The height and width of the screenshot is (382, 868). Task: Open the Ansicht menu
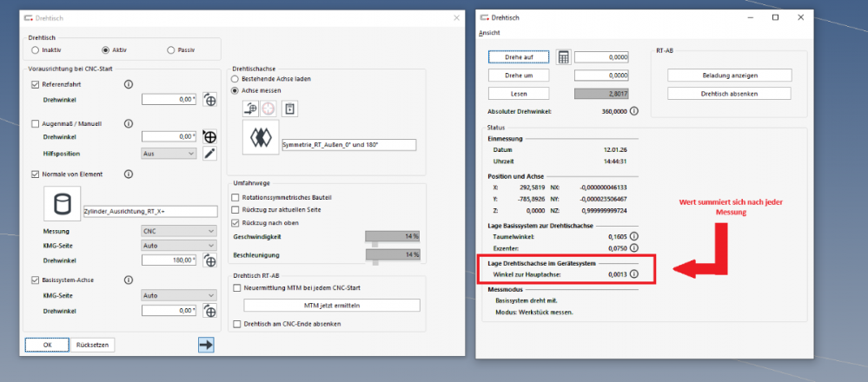(489, 33)
